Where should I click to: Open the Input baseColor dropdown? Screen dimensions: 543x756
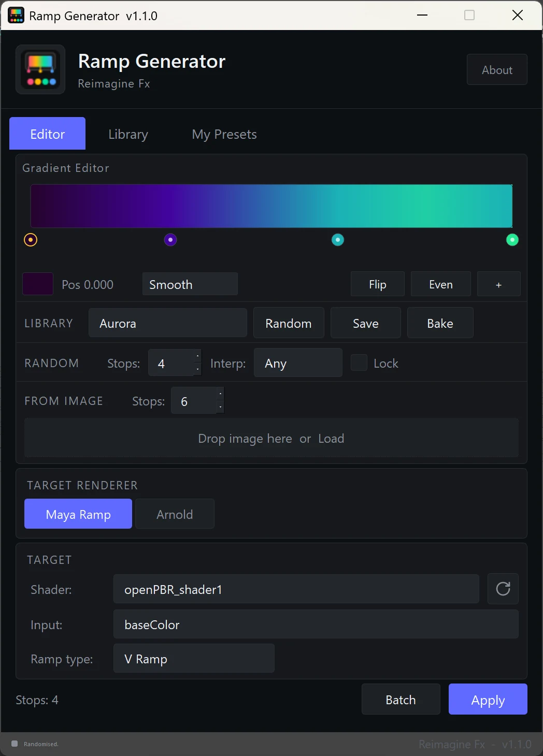(316, 624)
